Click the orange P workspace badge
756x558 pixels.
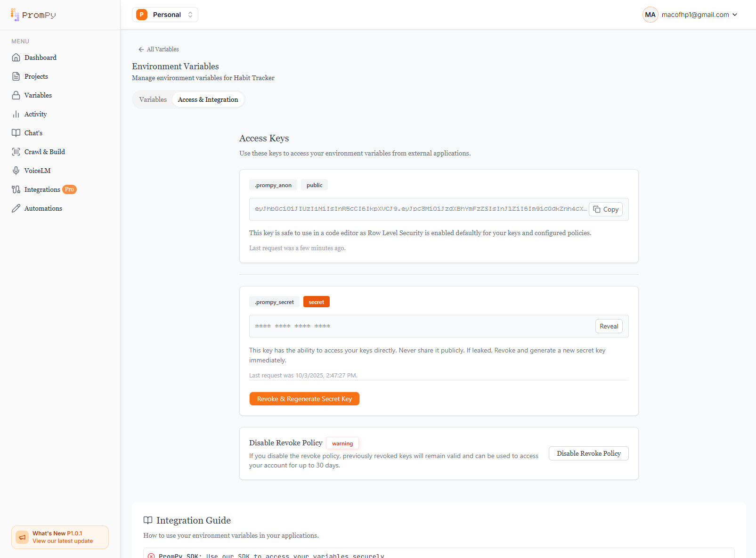tap(142, 15)
